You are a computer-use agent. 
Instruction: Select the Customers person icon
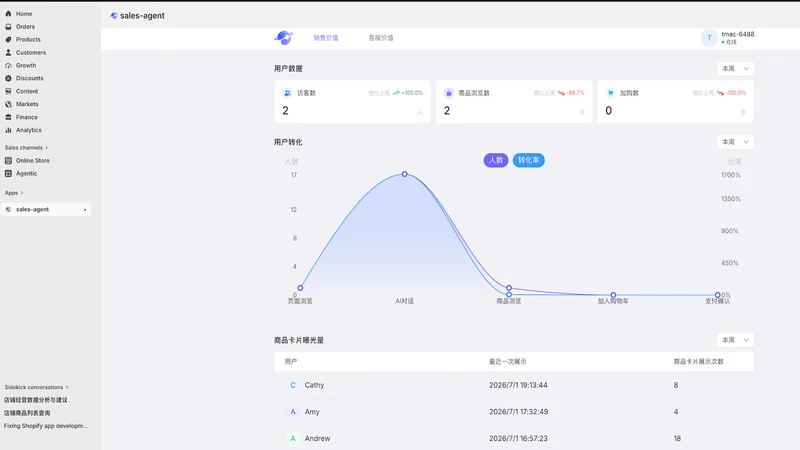click(8, 53)
